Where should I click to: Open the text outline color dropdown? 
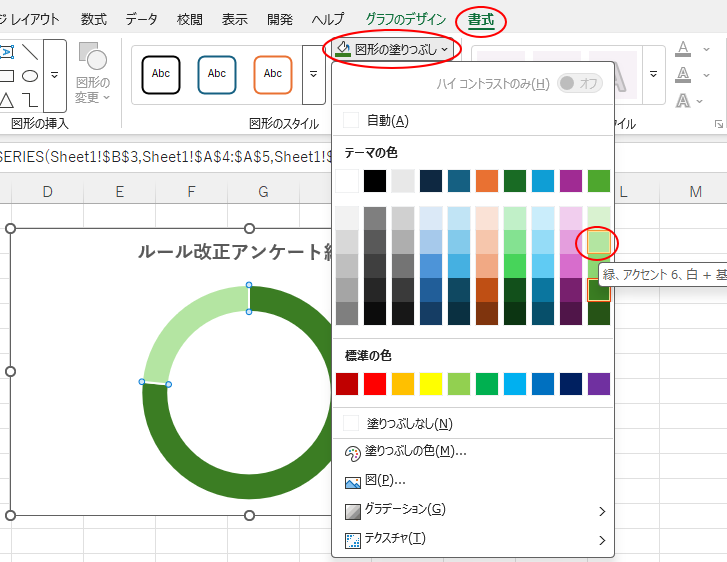click(707, 75)
